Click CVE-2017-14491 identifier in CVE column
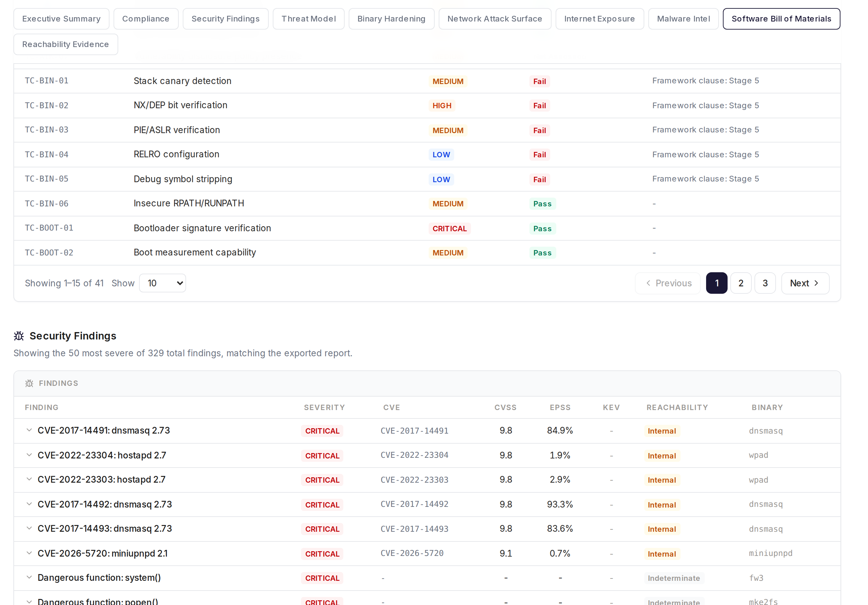The width and height of the screenshot is (868, 605). pyautogui.click(x=414, y=431)
